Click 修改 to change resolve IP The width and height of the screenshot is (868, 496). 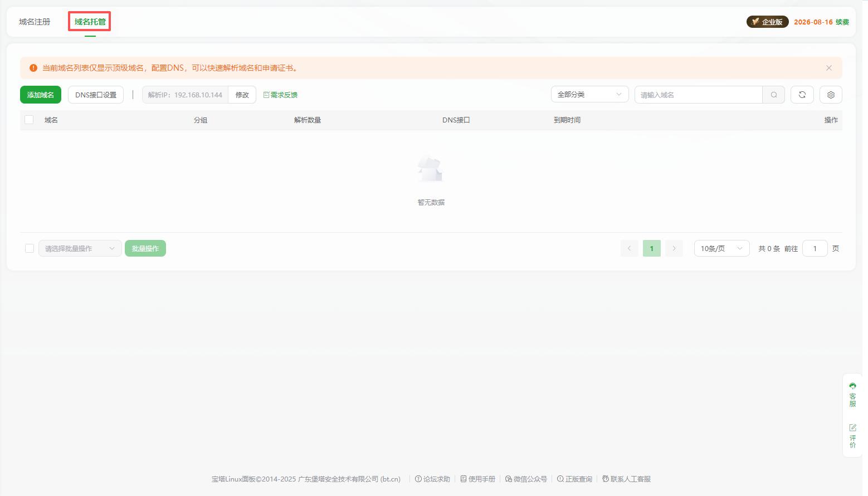(242, 95)
